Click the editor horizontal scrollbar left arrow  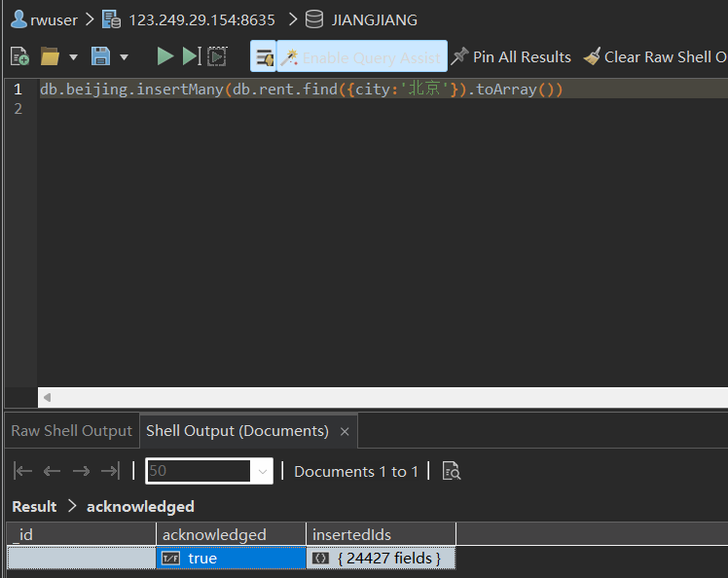pos(47,397)
